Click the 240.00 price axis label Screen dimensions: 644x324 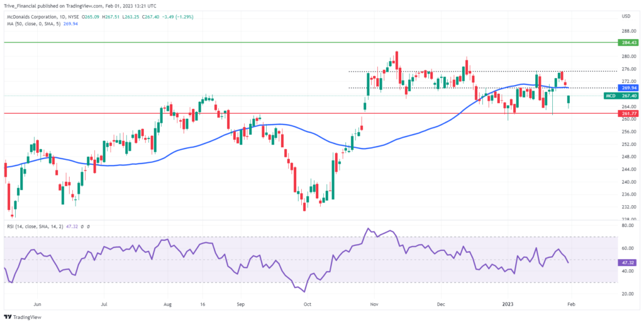point(630,182)
